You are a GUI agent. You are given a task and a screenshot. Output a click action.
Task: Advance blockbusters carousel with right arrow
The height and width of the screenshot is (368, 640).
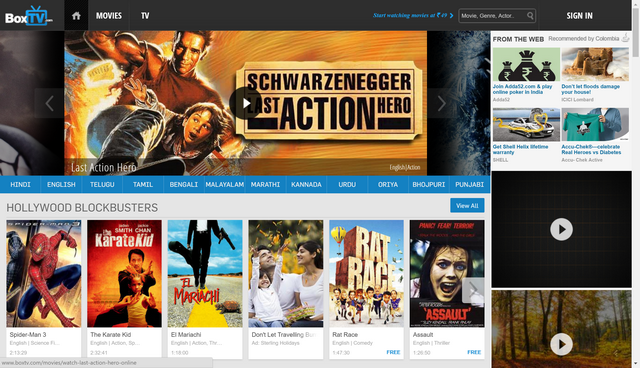coord(473,290)
